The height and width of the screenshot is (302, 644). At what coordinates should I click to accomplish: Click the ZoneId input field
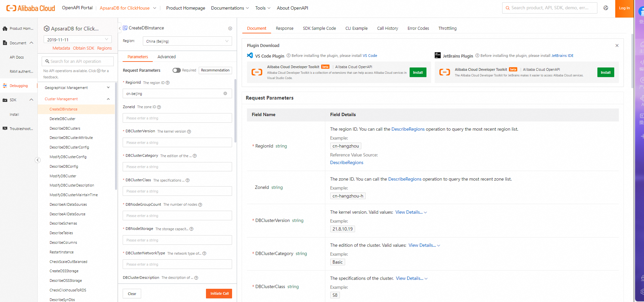177,118
